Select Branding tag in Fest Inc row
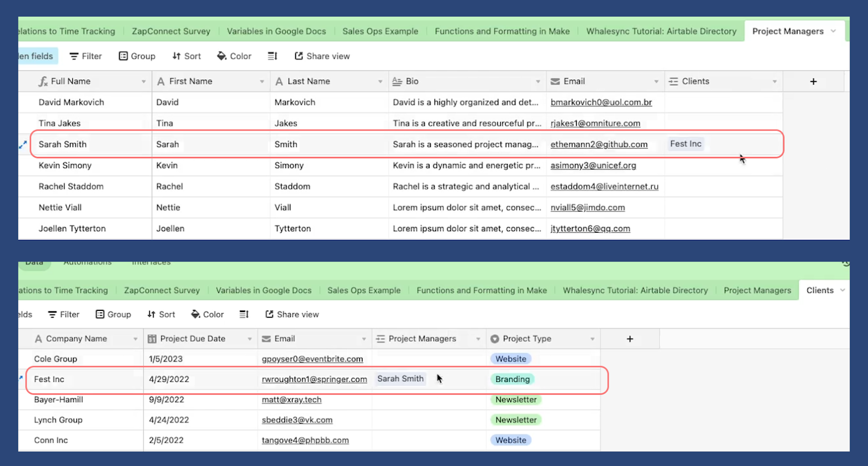Viewport: 868px width, 466px height. 512,379
